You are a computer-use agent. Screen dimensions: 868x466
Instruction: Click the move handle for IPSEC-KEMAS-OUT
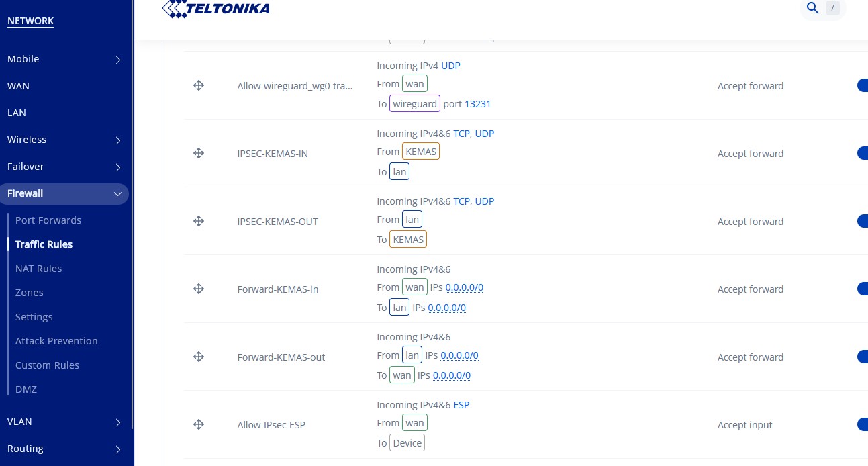click(199, 221)
